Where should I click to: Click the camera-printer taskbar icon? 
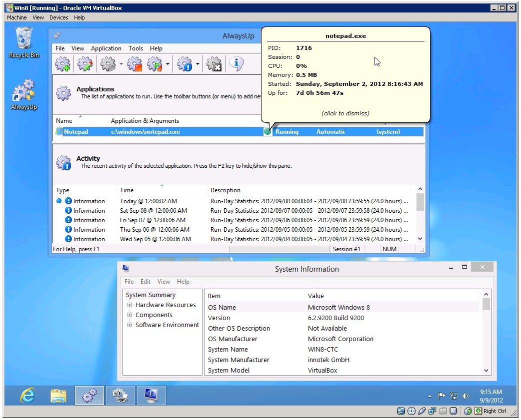click(120, 396)
